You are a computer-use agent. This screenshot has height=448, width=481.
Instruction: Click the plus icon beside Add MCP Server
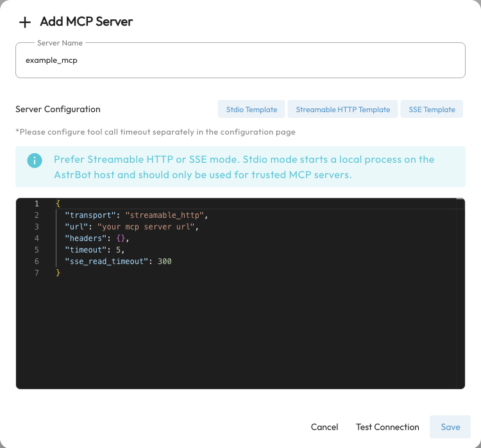[x=25, y=22]
